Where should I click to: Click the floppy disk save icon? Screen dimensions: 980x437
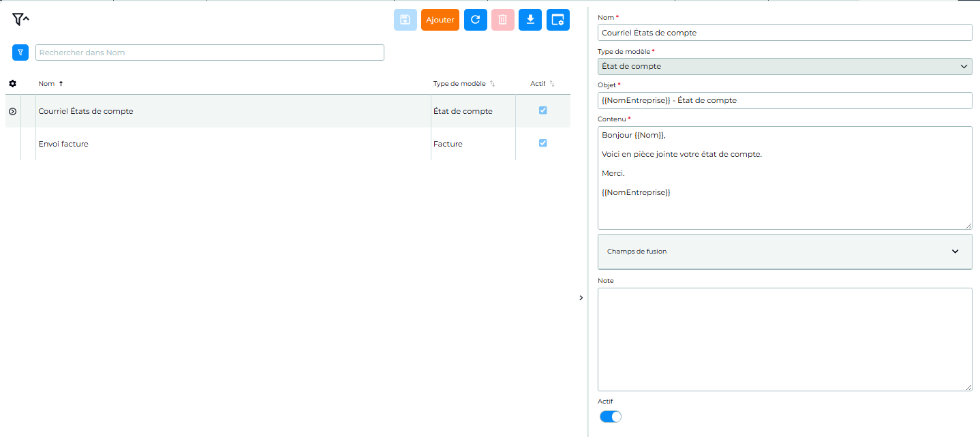click(405, 20)
